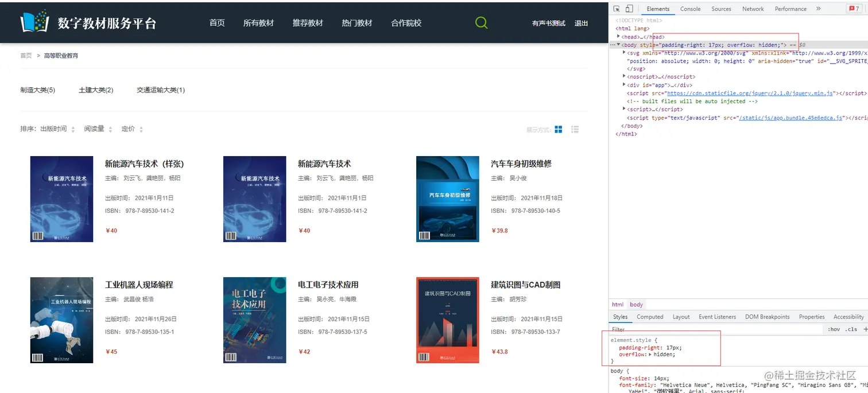Go to 首页 in navigation bar
The width and height of the screenshot is (868, 393).
pyautogui.click(x=217, y=23)
